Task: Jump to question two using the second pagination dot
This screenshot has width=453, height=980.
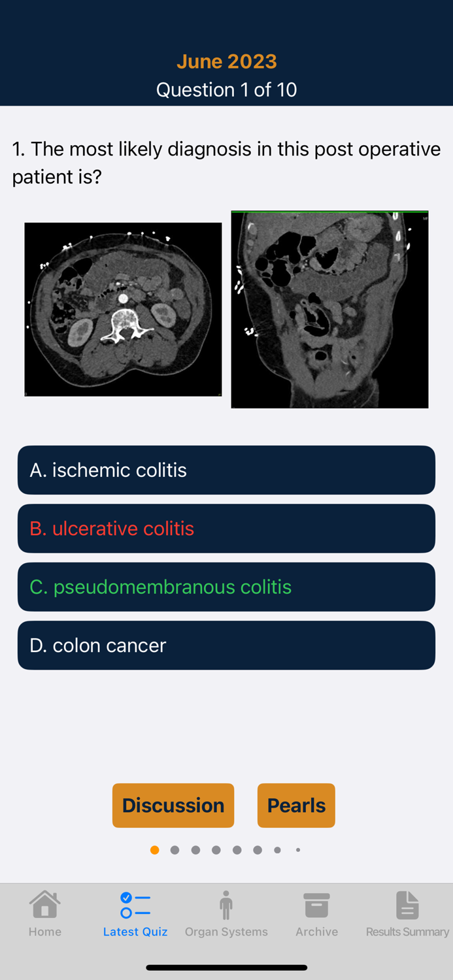Action: 175,849
